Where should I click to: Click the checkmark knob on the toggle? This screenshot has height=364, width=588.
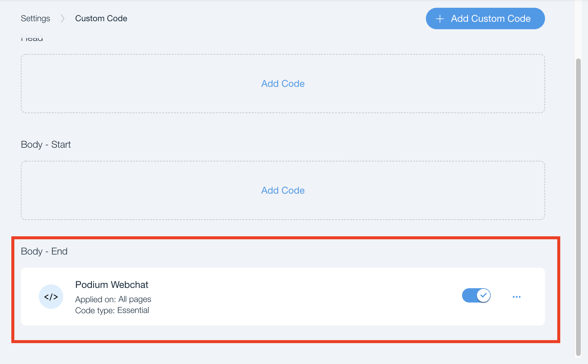pyautogui.click(x=483, y=295)
